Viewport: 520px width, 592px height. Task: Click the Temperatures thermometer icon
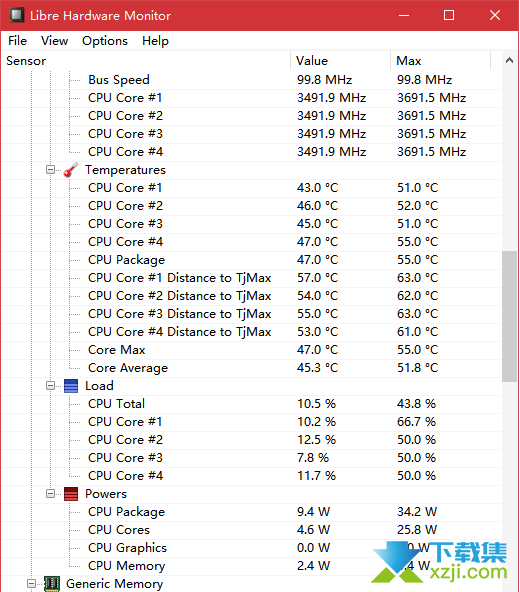point(71,170)
